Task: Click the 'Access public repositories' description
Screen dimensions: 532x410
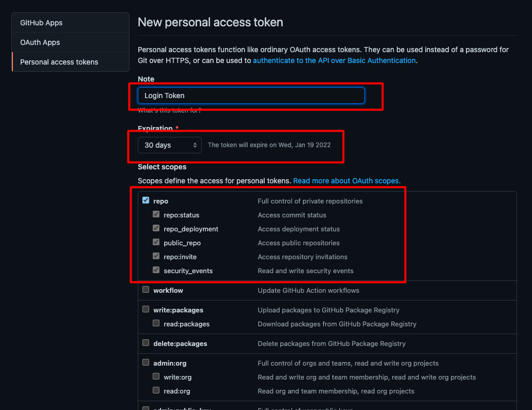Action: pyautogui.click(x=299, y=243)
